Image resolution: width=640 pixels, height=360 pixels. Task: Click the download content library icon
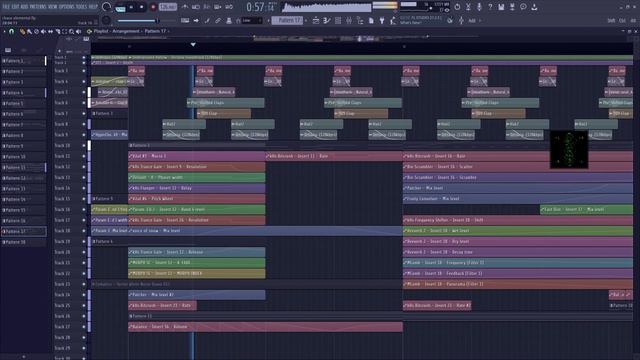coord(534,7)
